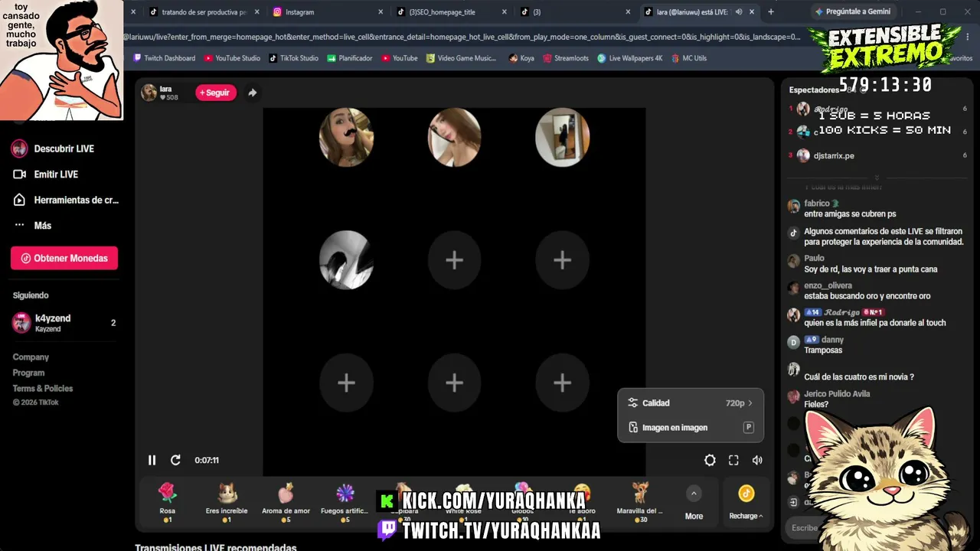980x551 pixels.
Task: Click the browser address bar URL
Action: click(x=463, y=37)
